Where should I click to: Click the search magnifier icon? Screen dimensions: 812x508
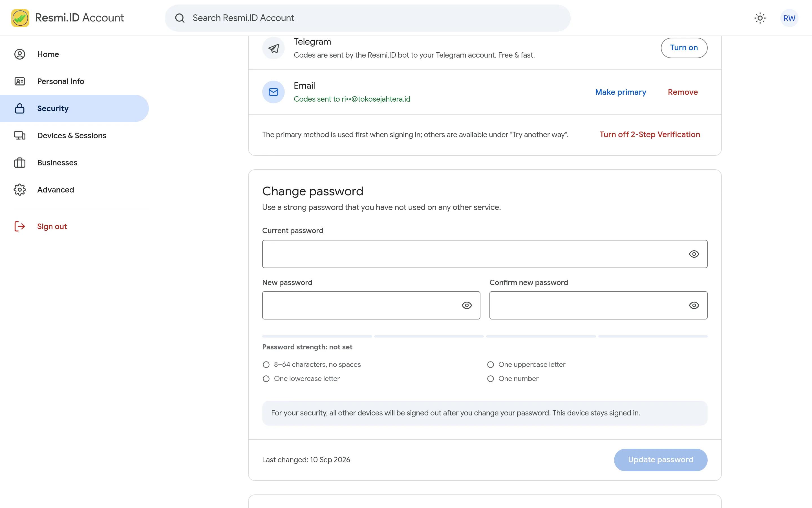(180, 18)
